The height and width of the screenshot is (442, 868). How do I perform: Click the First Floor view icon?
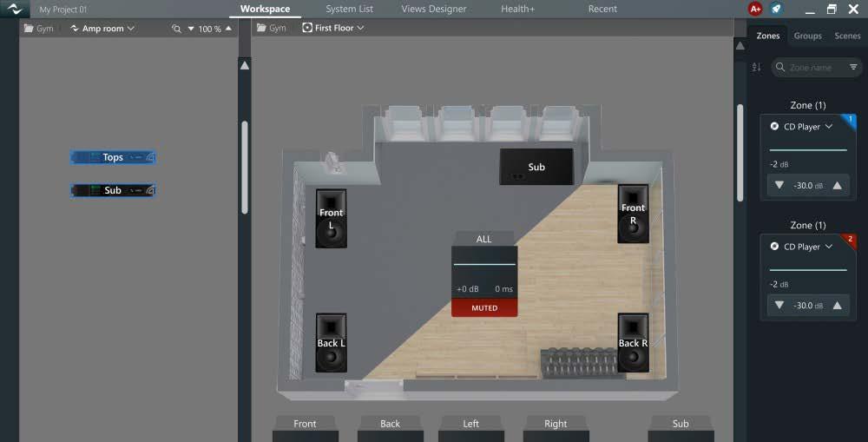point(307,28)
